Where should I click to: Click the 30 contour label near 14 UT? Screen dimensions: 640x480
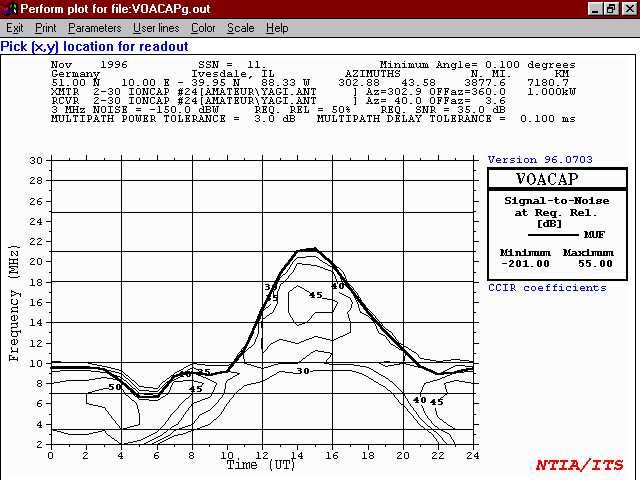(x=303, y=371)
